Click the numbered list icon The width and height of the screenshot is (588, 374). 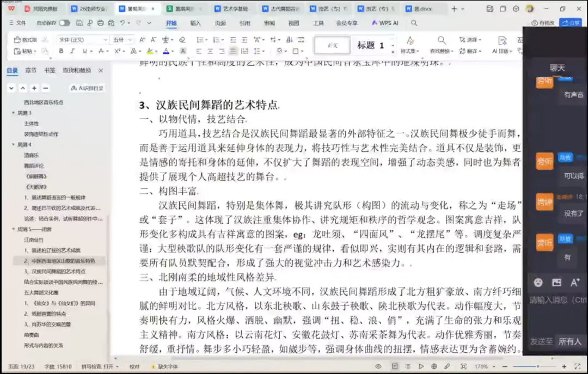pyautogui.click(x=216, y=40)
